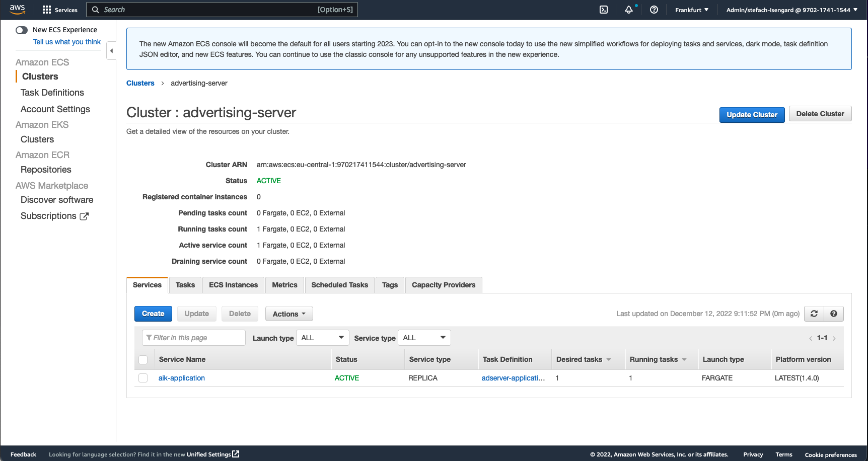868x461 pixels.
Task: Open ECS Clusters in the sidebar
Action: pos(40,76)
